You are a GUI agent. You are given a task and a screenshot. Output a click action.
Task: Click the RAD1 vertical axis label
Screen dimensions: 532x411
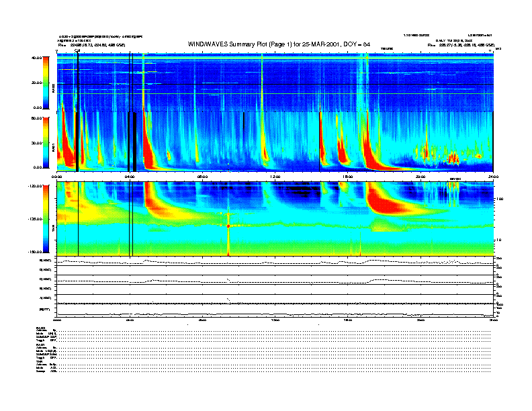click(53, 147)
